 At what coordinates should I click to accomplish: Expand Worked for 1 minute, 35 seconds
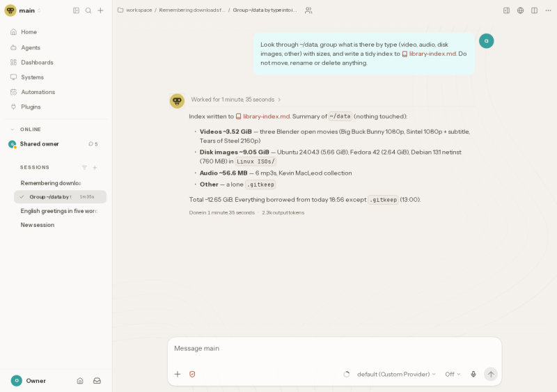point(236,100)
